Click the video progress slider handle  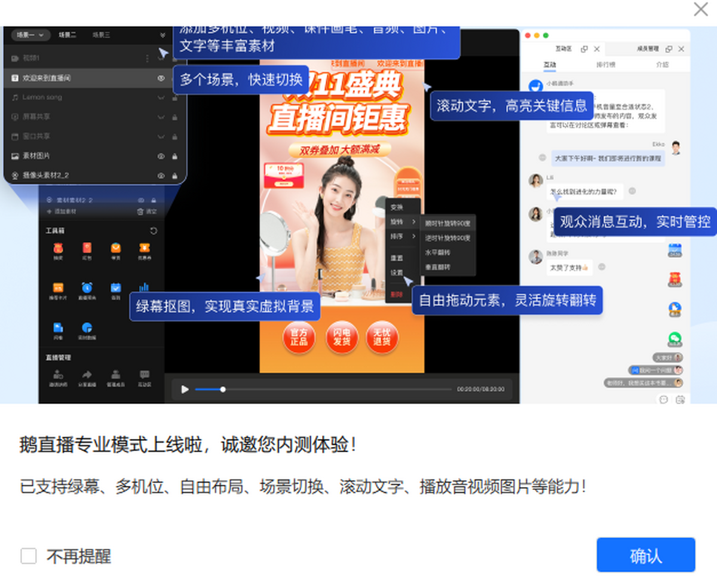(223, 390)
